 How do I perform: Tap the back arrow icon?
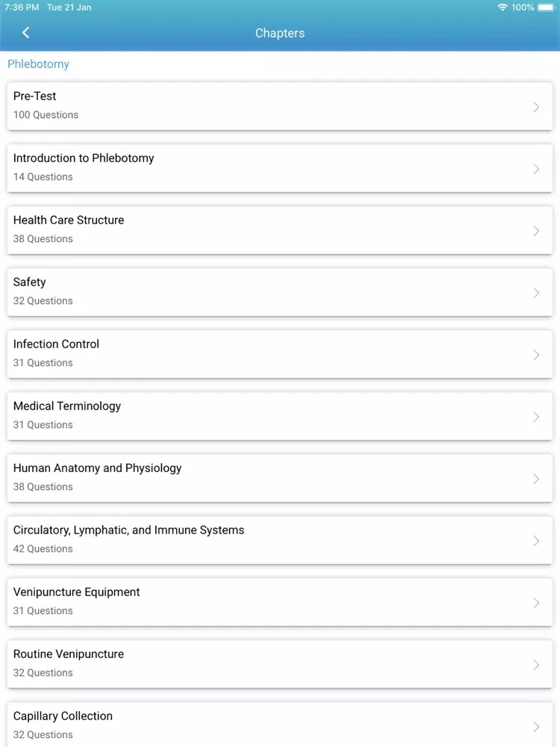25,32
